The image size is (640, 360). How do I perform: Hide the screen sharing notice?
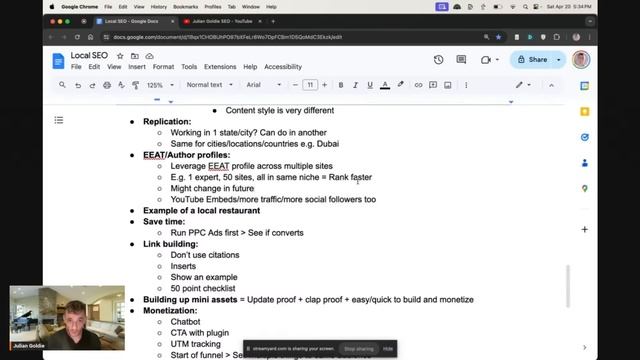tap(388, 349)
